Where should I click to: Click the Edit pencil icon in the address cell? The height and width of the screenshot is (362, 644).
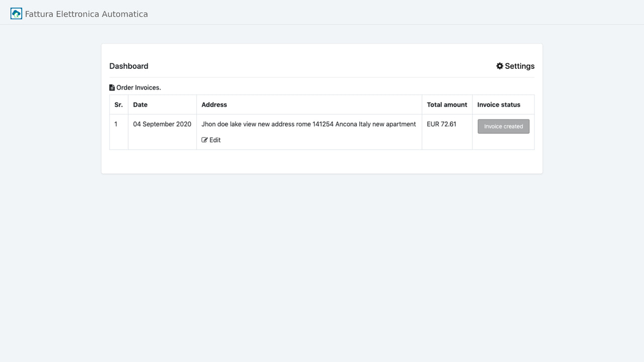click(205, 140)
